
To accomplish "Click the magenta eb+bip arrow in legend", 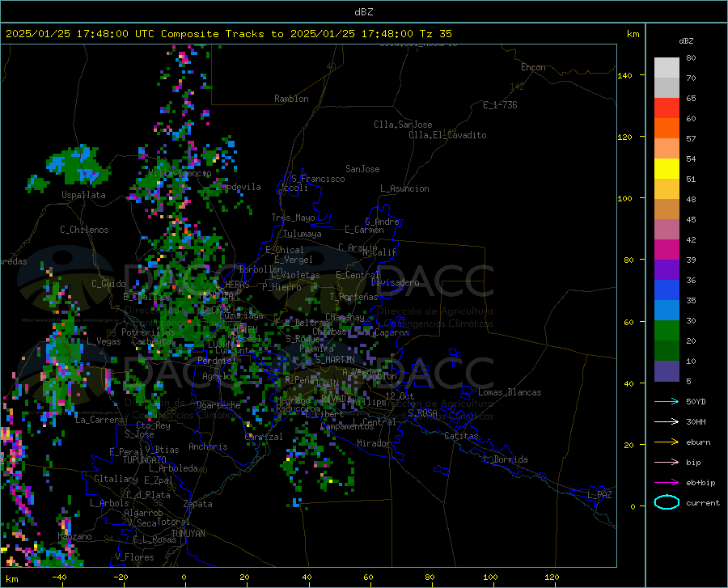I will tap(667, 483).
